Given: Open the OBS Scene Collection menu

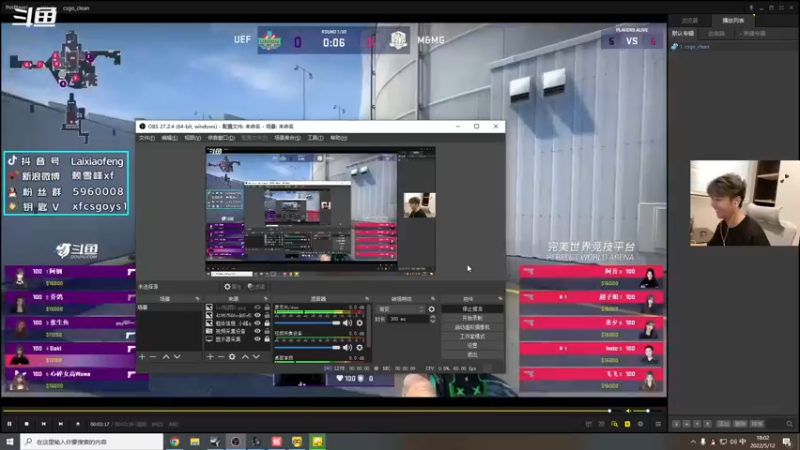Looking at the screenshot, I should [x=287, y=138].
